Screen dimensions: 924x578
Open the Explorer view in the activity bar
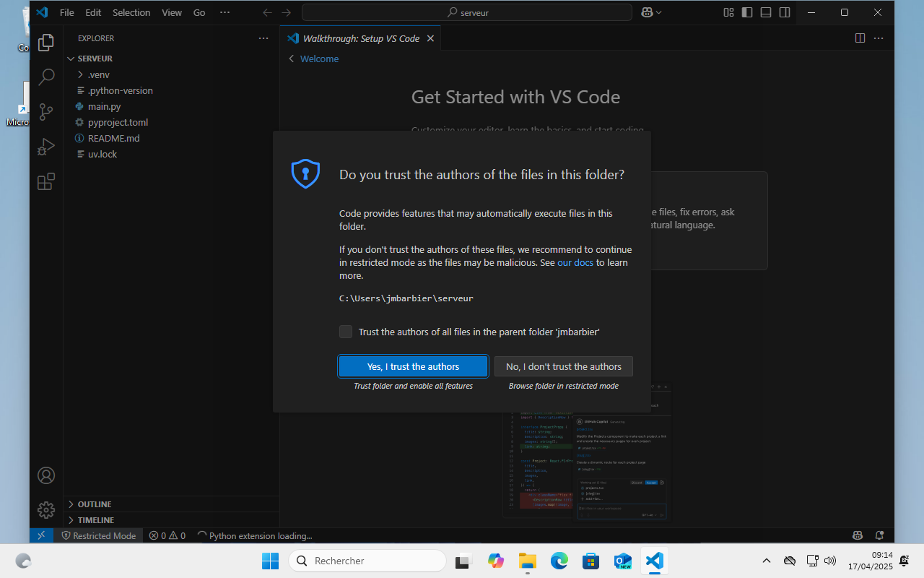coord(46,43)
